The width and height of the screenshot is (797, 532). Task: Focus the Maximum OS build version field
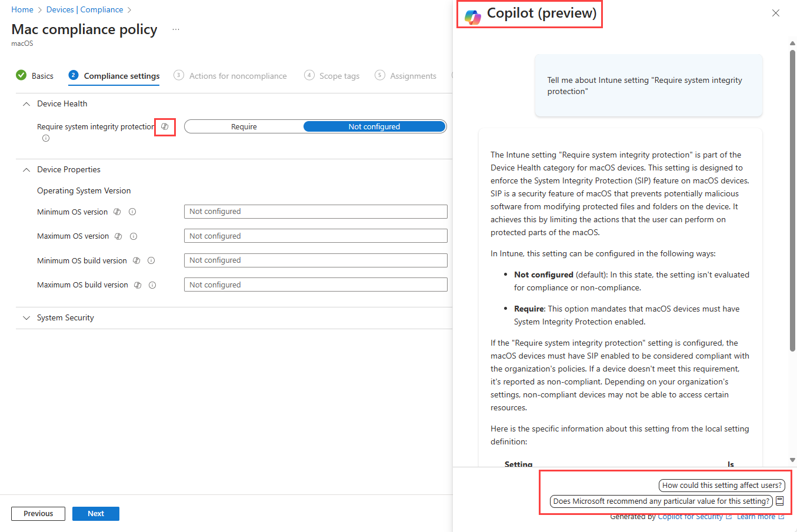click(x=316, y=285)
